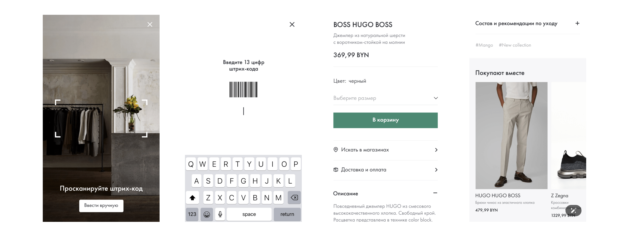Switch keyboard to 123 numbers
644x231 pixels.
pyautogui.click(x=192, y=214)
